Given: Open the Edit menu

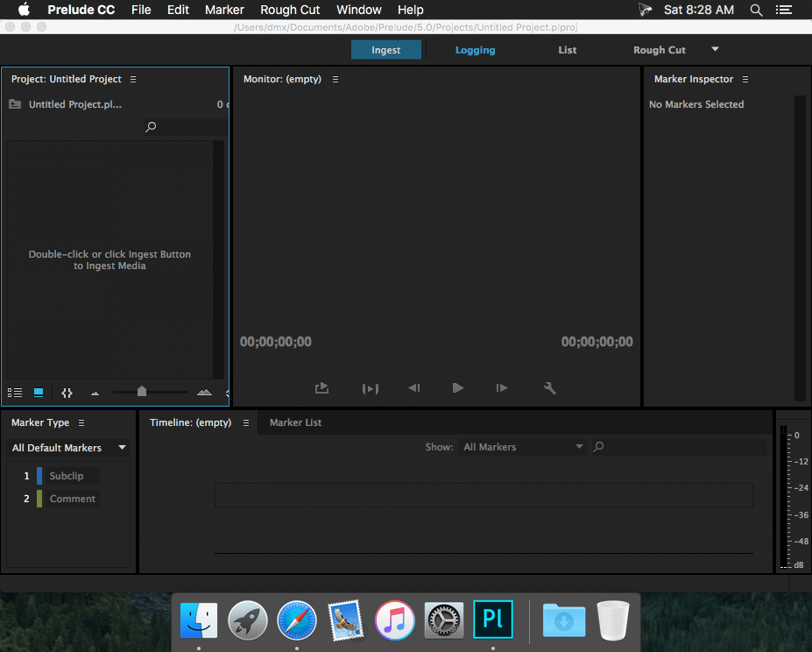Looking at the screenshot, I should pos(178,10).
